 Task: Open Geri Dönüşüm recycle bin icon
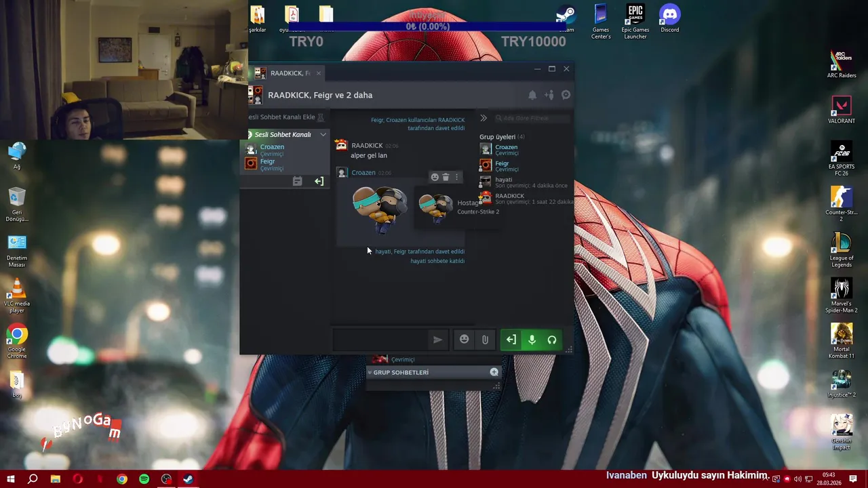pyautogui.click(x=17, y=205)
